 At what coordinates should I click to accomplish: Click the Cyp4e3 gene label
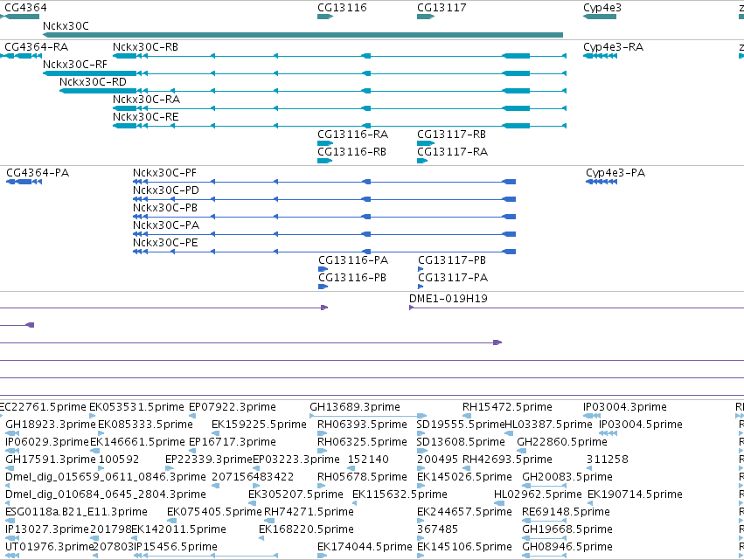602,8
